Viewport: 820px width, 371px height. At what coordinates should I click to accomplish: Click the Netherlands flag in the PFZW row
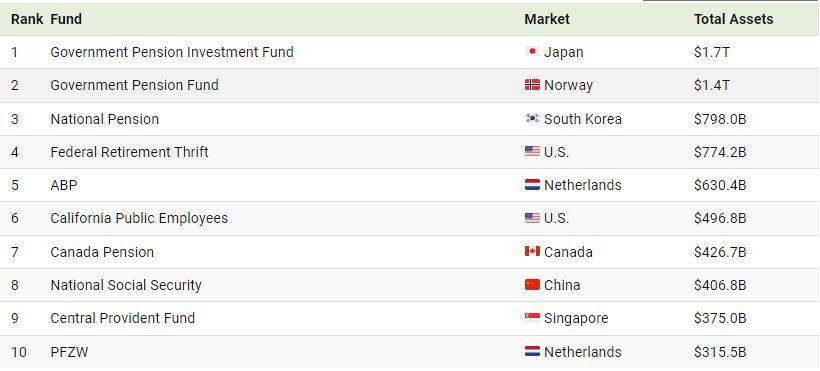point(532,351)
